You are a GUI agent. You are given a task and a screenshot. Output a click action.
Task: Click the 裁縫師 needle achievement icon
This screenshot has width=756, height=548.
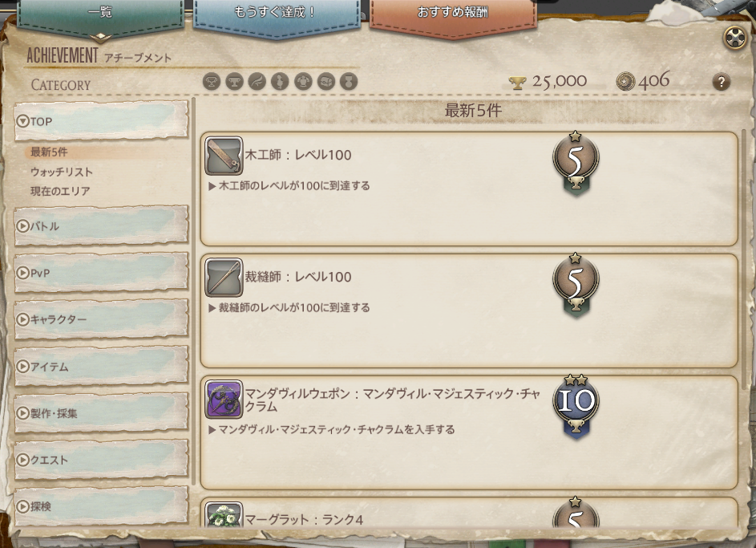click(x=224, y=278)
